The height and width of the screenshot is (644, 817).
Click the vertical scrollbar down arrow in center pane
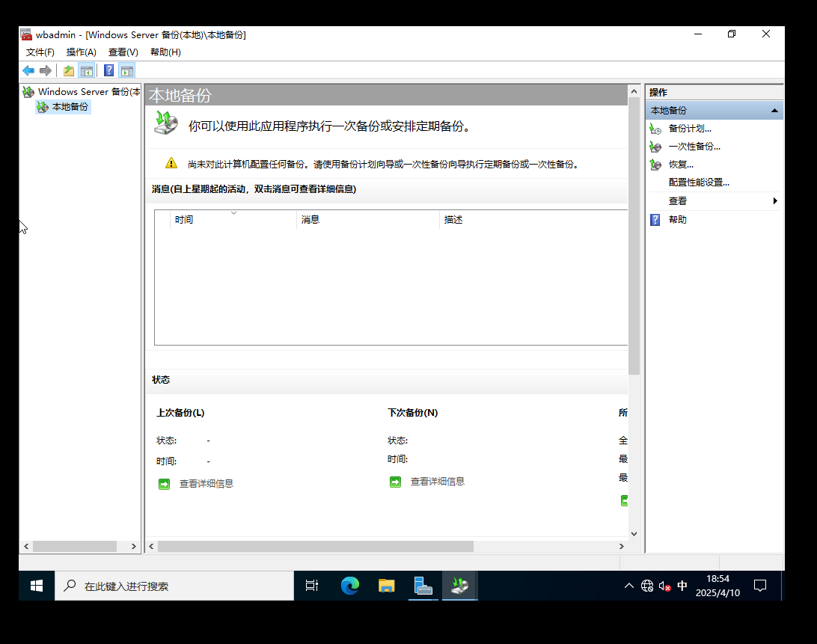634,533
